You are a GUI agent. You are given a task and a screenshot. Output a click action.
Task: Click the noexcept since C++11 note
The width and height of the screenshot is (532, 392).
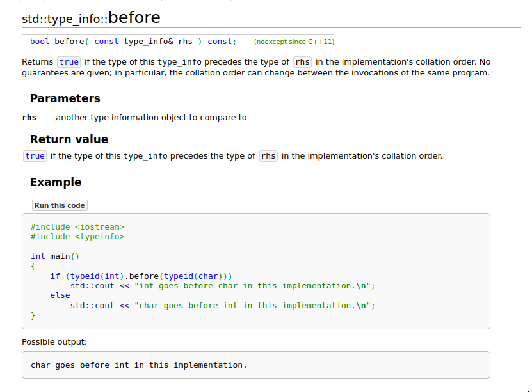(x=294, y=42)
